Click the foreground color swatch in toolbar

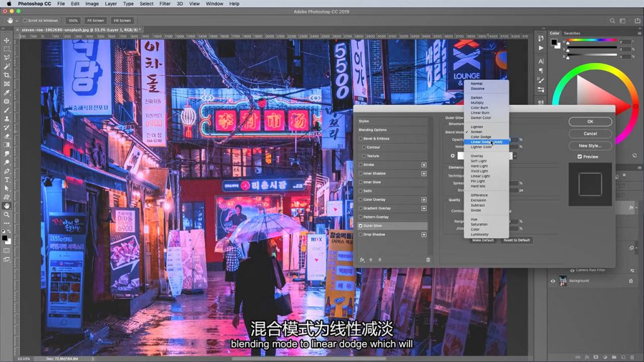4,238
